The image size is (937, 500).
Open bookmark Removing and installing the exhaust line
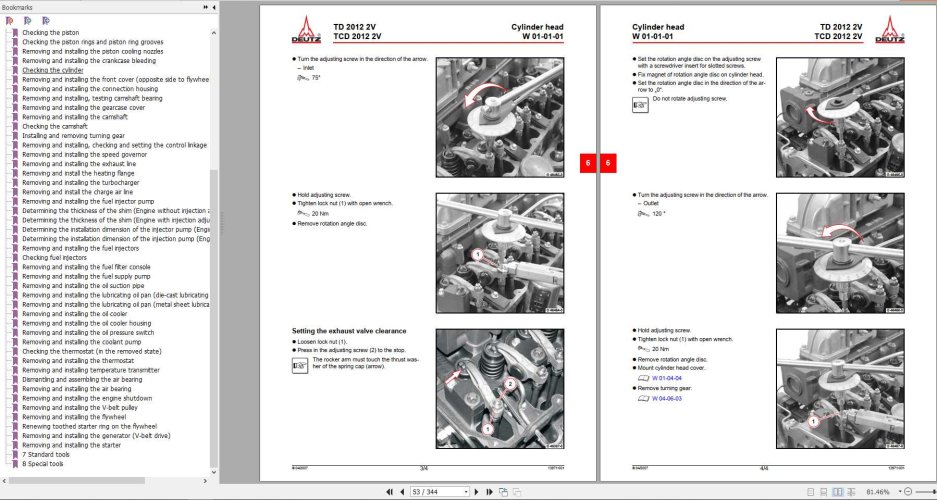[x=79, y=164]
